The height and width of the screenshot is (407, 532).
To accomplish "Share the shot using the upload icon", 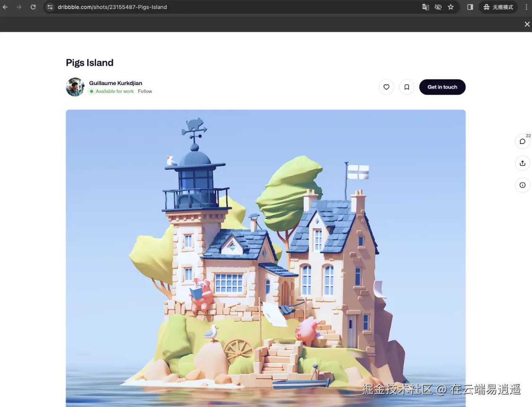I will [x=523, y=163].
